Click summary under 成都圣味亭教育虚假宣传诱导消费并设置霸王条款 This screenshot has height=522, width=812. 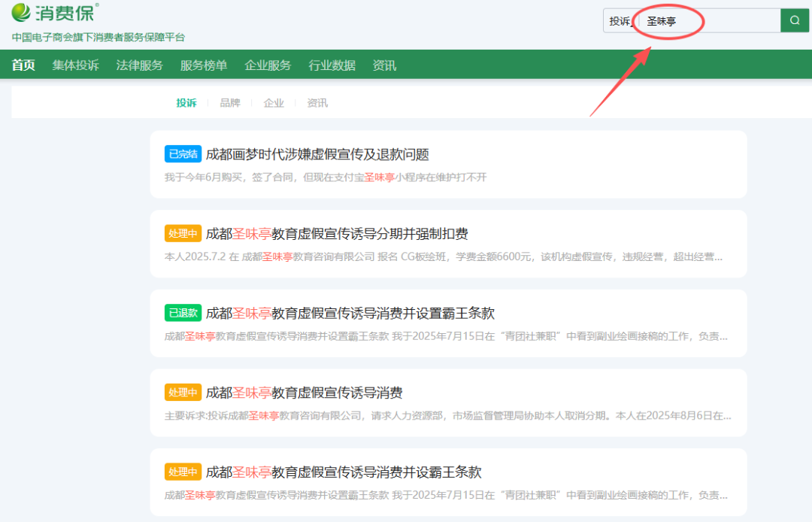446,337
